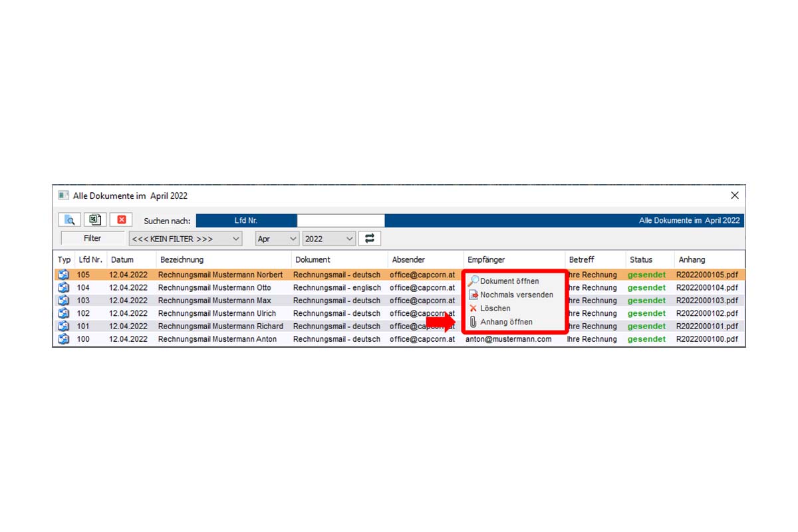Viewport: 798px width, 532px height.
Task: Open the KEIN FILTER dropdown
Action: point(185,239)
